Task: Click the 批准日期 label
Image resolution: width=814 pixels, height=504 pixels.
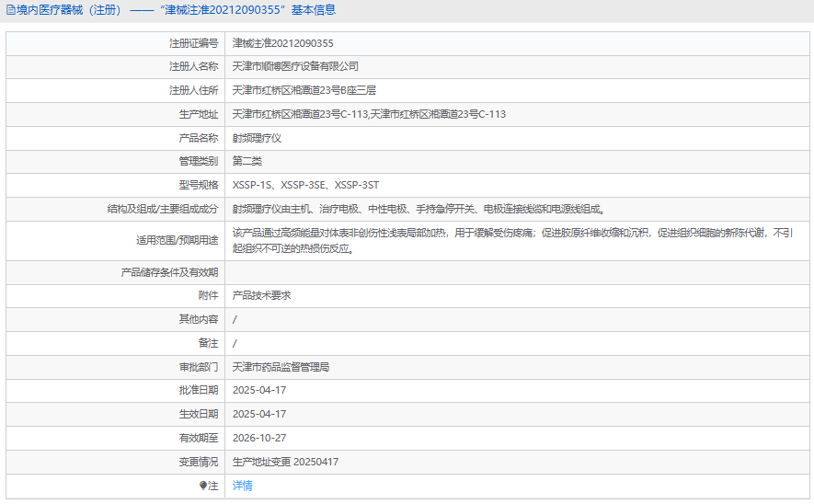Action: 199,390
